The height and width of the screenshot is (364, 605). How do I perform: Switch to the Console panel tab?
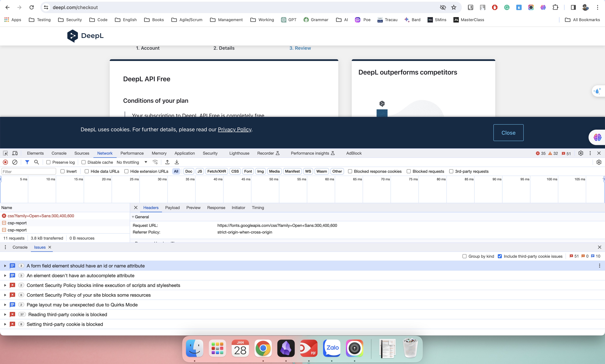59,153
